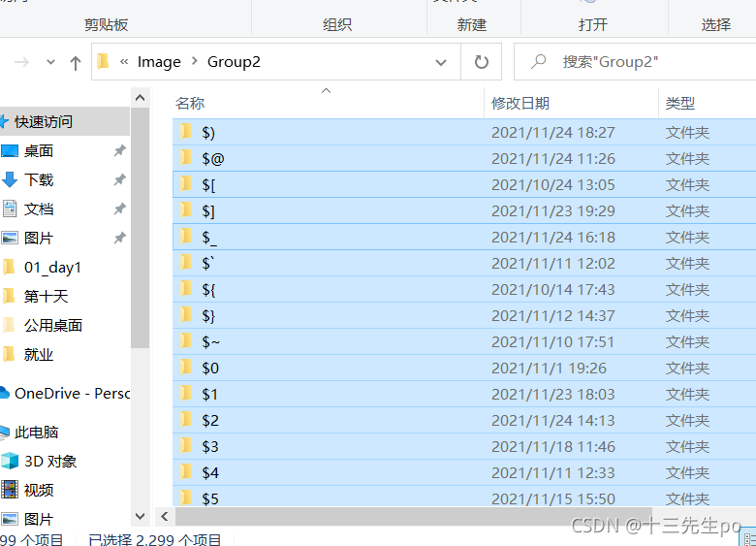
Task: Unpin 文档 pin icon
Action: tap(119, 209)
